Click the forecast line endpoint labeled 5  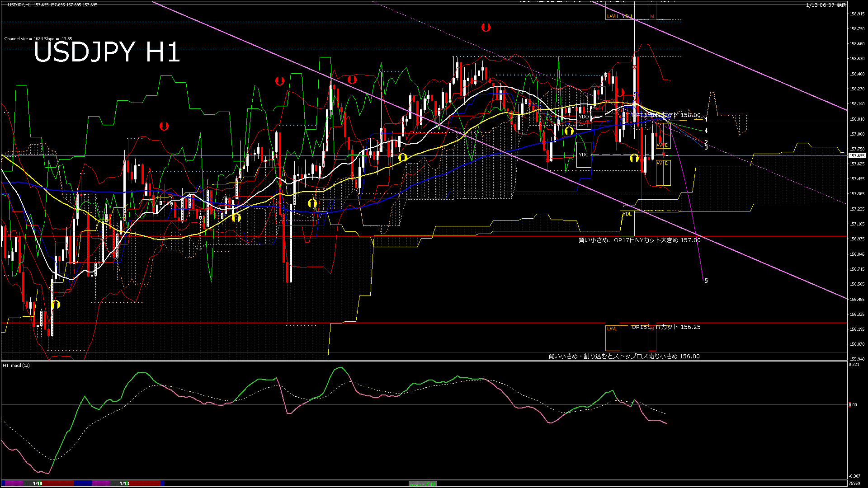click(x=706, y=281)
